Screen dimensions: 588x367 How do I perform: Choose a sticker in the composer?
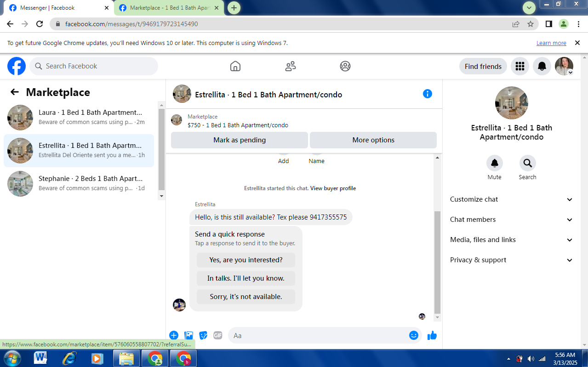[203, 335]
